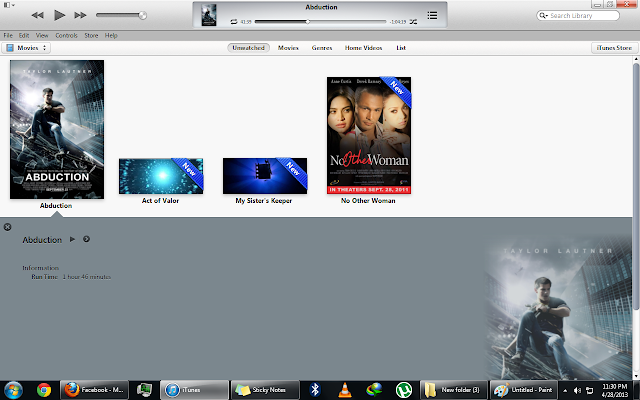Toggle the shuffle icon in now playing

pyautogui.click(x=413, y=22)
